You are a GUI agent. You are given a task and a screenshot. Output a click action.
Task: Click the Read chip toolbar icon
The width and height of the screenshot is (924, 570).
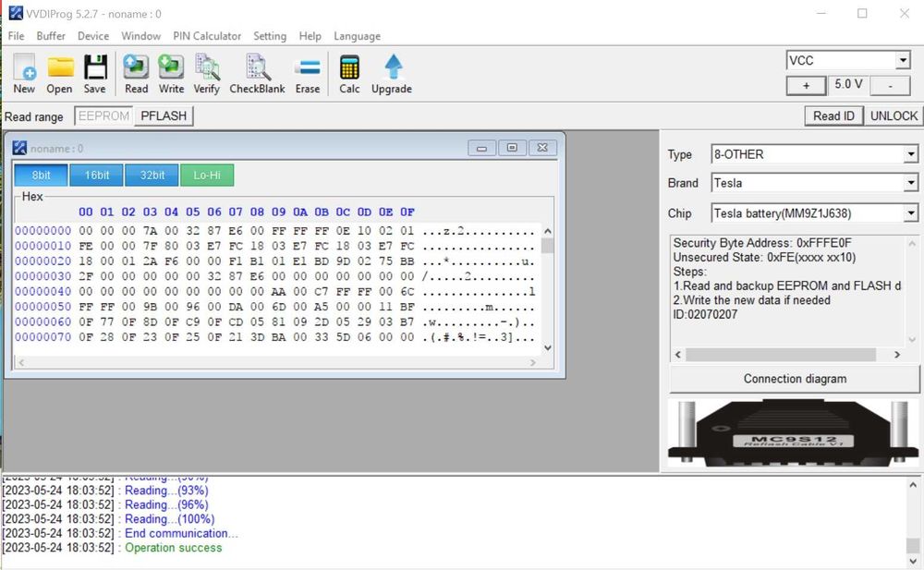click(136, 73)
